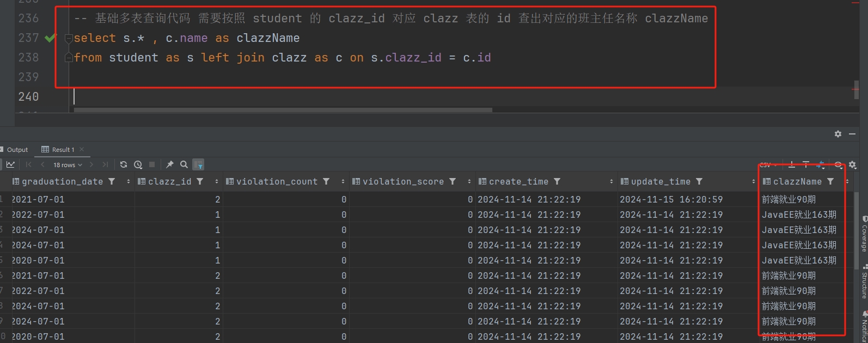Image resolution: width=868 pixels, height=343 pixels.
Task: Sort by the violation_count column arrows
Action: (x=343, y=181)
